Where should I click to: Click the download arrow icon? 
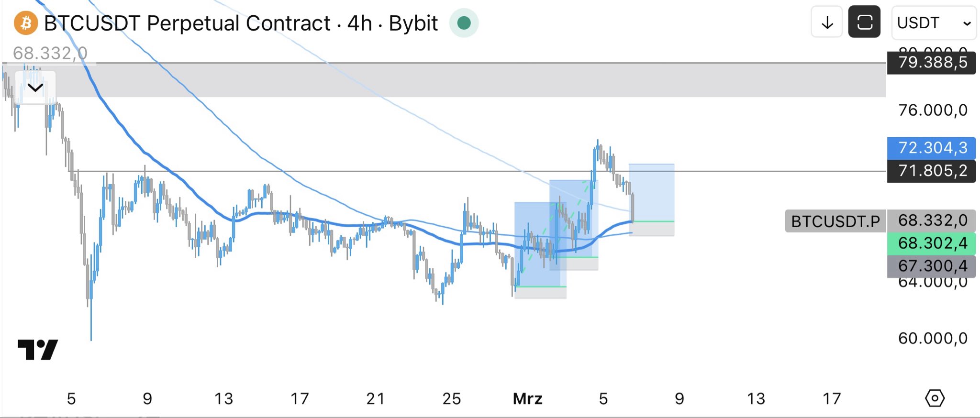coord(827,22)
